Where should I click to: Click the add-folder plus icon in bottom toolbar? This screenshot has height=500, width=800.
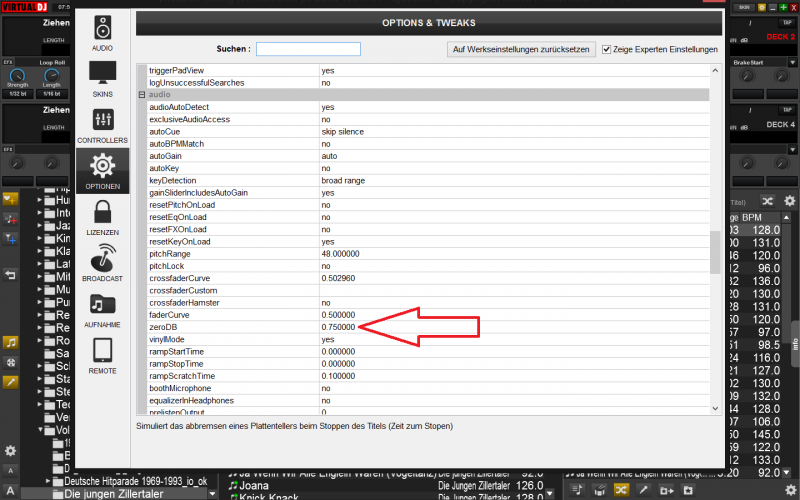[x=688, y=490]
